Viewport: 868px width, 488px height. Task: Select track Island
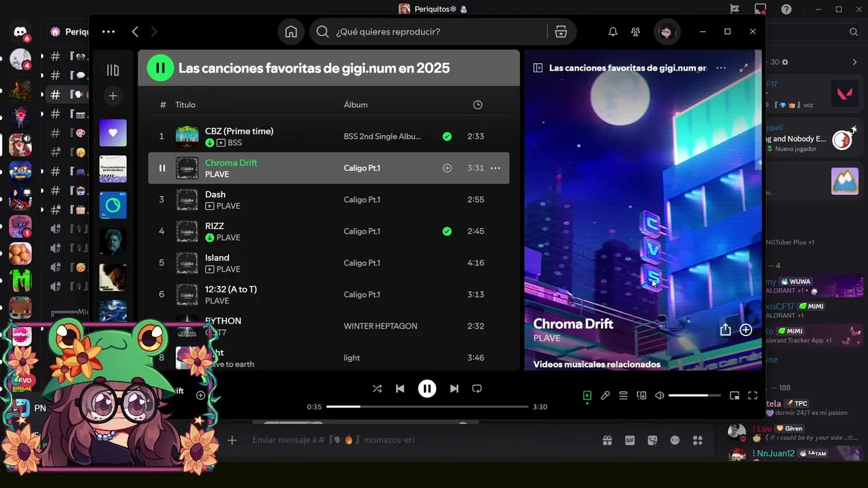tap(328, 263)
